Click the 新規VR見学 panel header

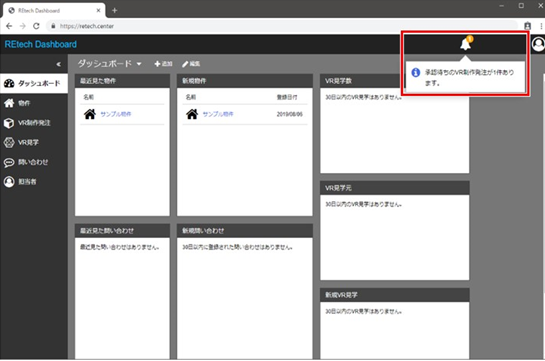(x=394, y=295)
